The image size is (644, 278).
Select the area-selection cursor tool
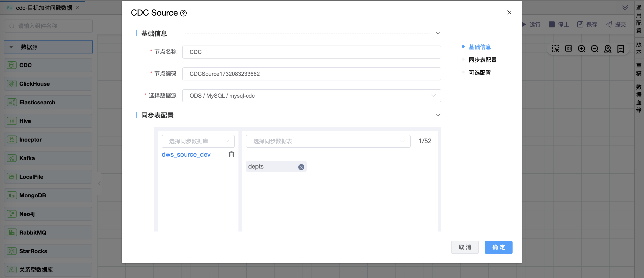click(555, 49)
